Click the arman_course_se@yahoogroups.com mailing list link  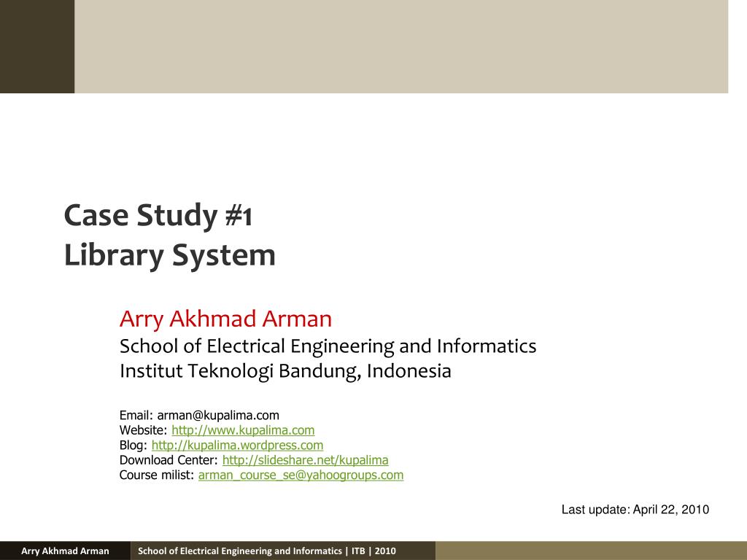pos(300,475)
